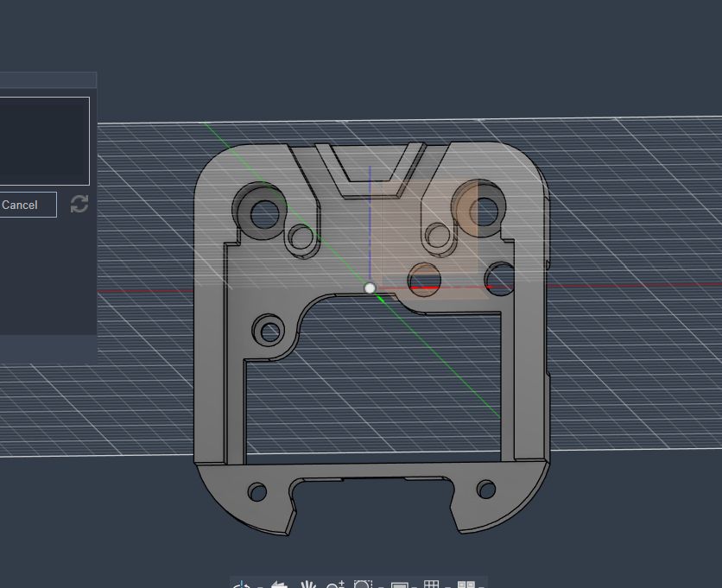722x588 pixels.
Task: Select the Orbit tool in navigation bar
Action: pyautogui.click(x=242, y=585)
